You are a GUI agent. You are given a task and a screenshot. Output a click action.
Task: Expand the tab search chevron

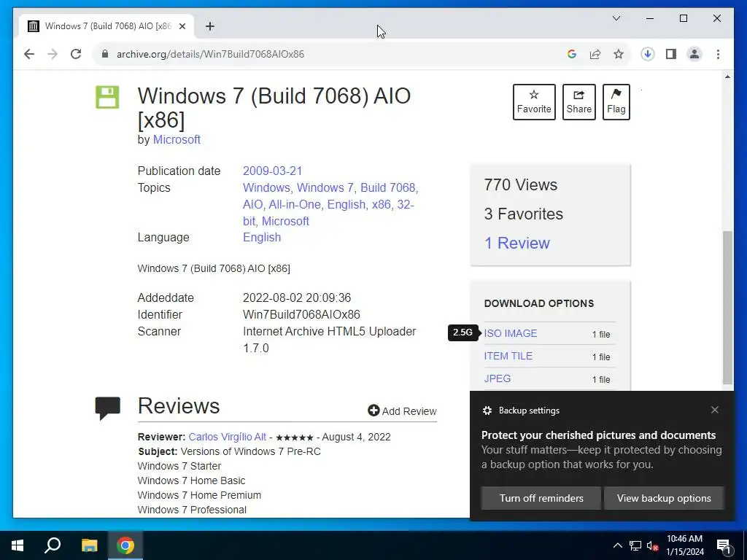point(616,18)
